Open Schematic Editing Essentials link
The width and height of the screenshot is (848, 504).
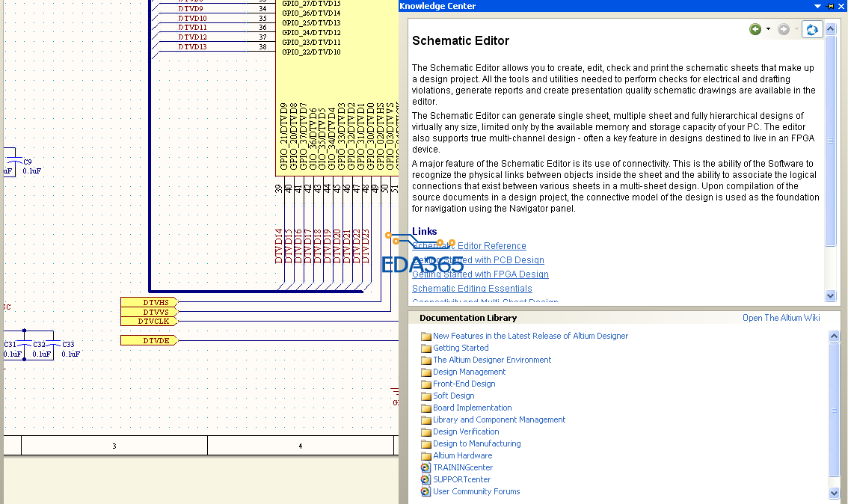(472, 289)
